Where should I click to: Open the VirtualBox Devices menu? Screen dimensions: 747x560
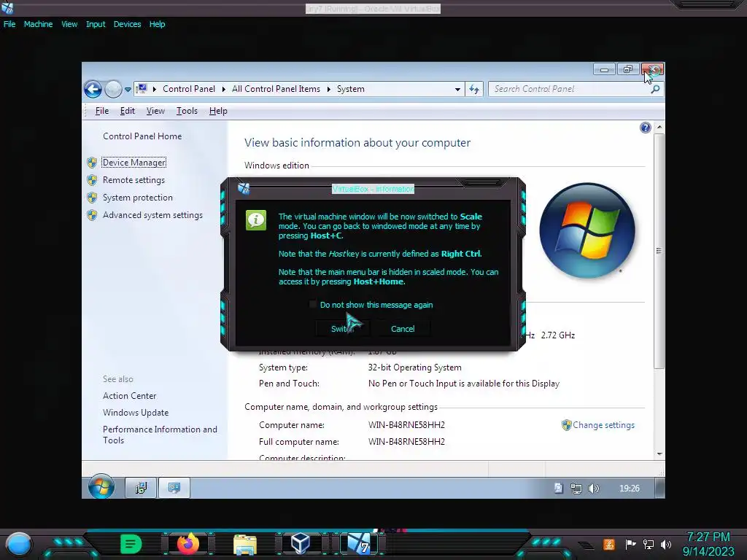pos(127,24)
